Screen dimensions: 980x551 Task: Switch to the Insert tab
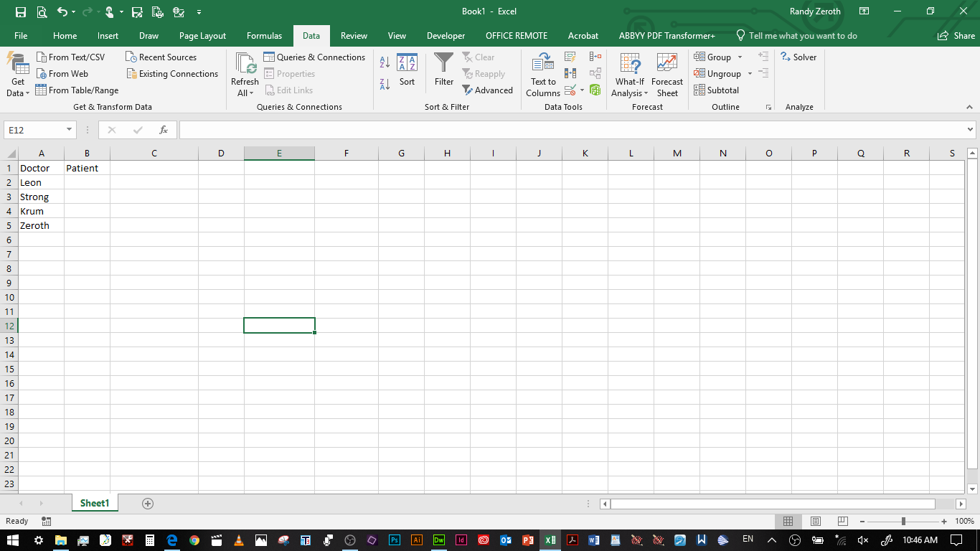tap(108, 36)
